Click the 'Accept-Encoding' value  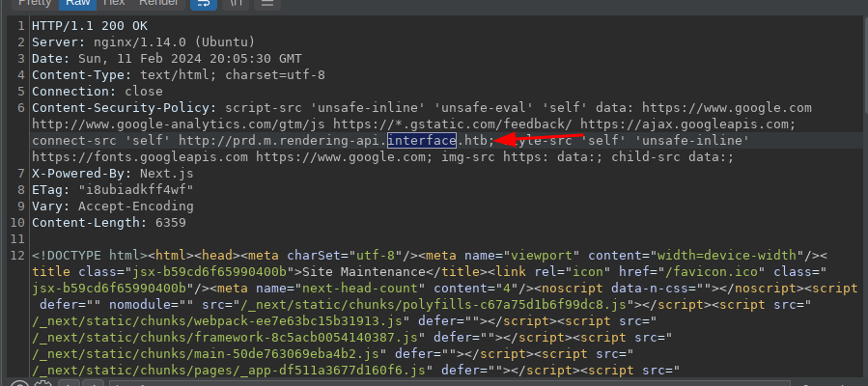pos(135,207)
